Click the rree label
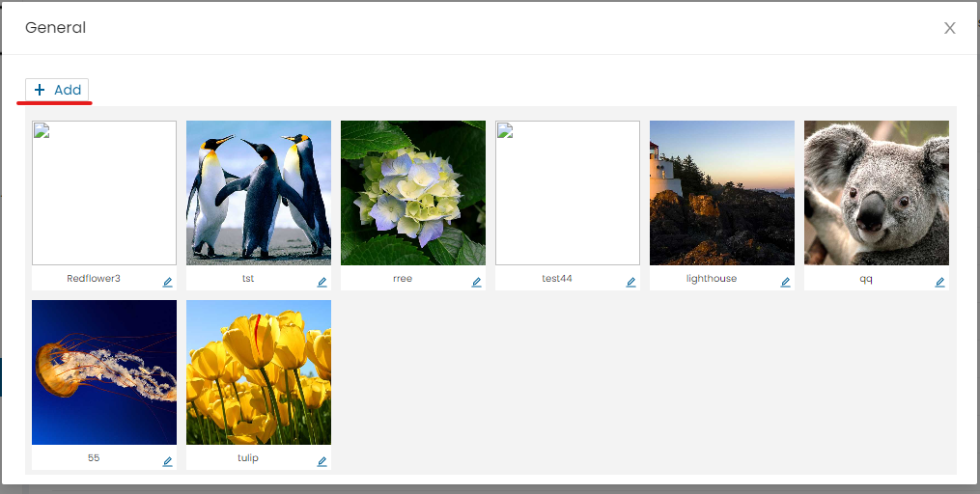 tap(403, 279)
